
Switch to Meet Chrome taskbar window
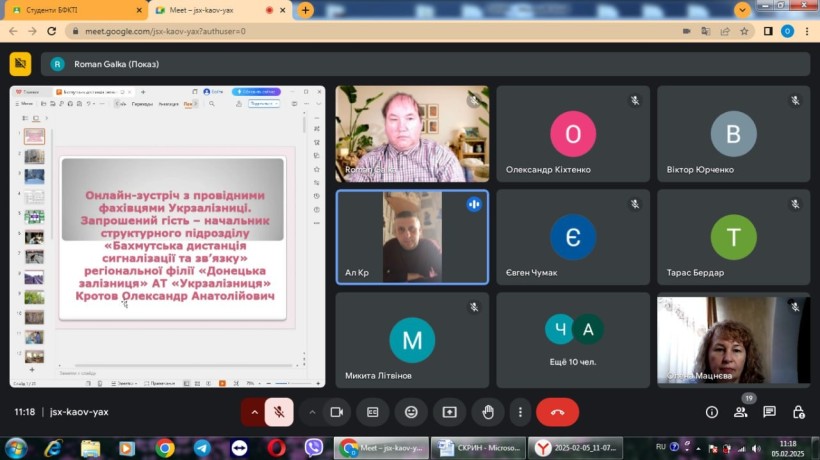click(x=381, y=448)
